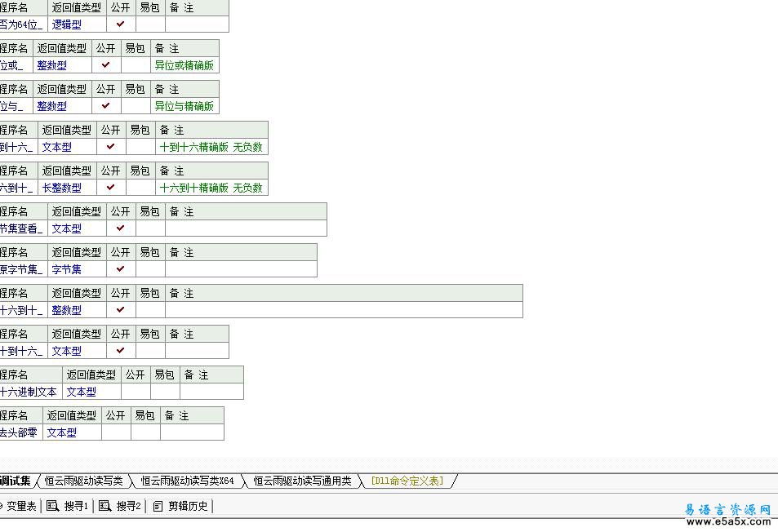The image size is (778, 532).
Task: Switch to the 恒云雨驱动读写类X64 tab
Action: [187, 481]
